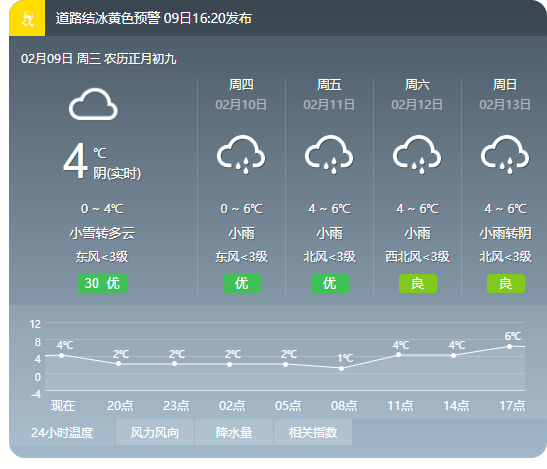
Task: Click the green 30 优 air quality badge
Action: pyautogui.click(x=102, y=283)
